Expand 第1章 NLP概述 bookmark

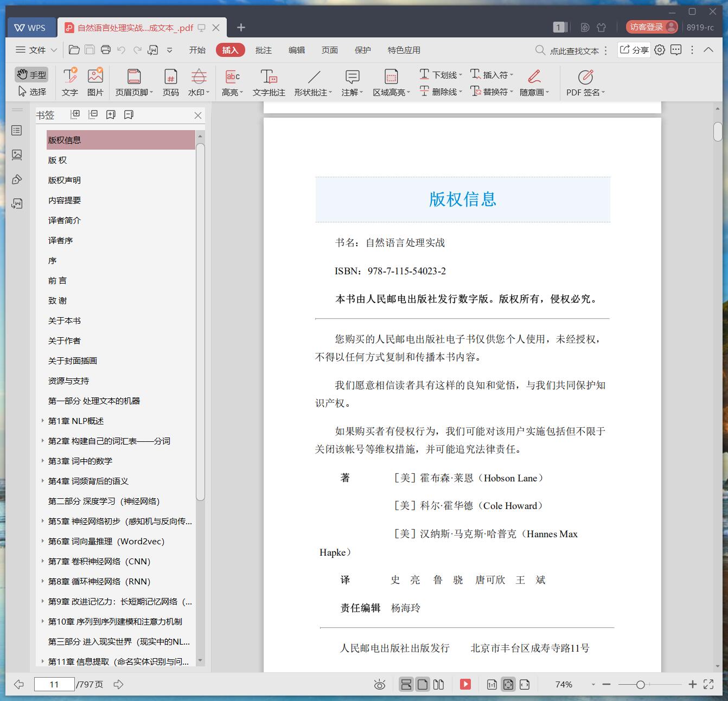43,420
